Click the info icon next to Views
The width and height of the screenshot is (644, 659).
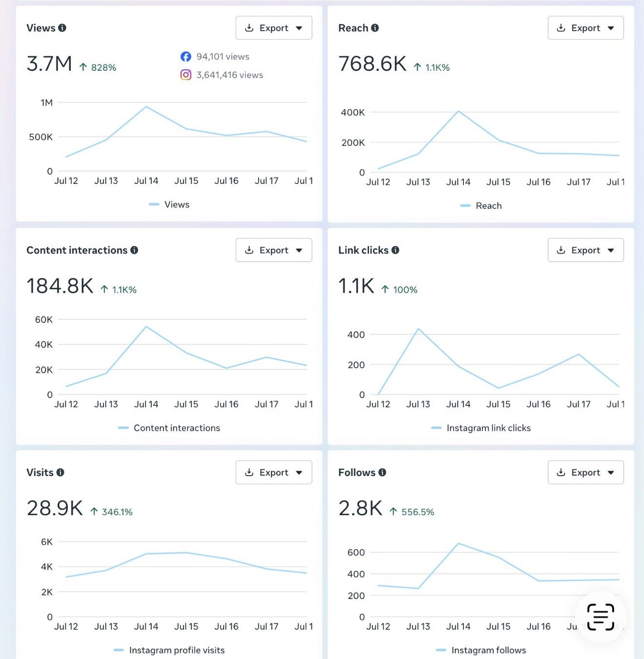[62, 28]
